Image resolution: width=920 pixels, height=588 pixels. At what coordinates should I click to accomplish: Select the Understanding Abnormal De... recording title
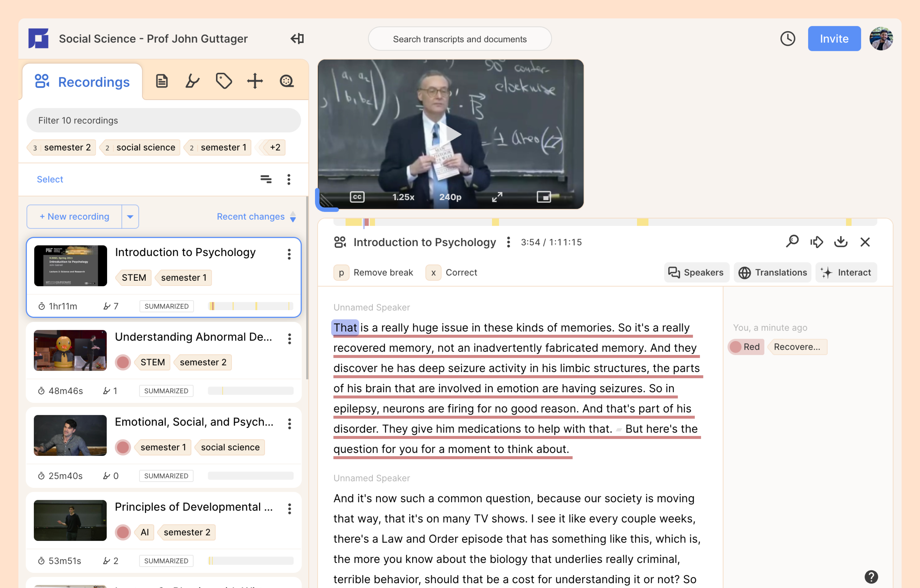[194, 337]
